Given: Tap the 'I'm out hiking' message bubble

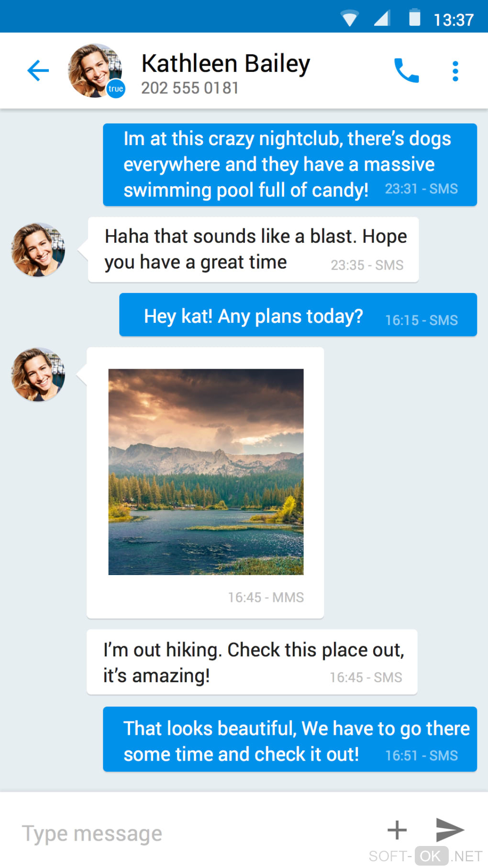Looking at the screenshot, I should point(252,662).
